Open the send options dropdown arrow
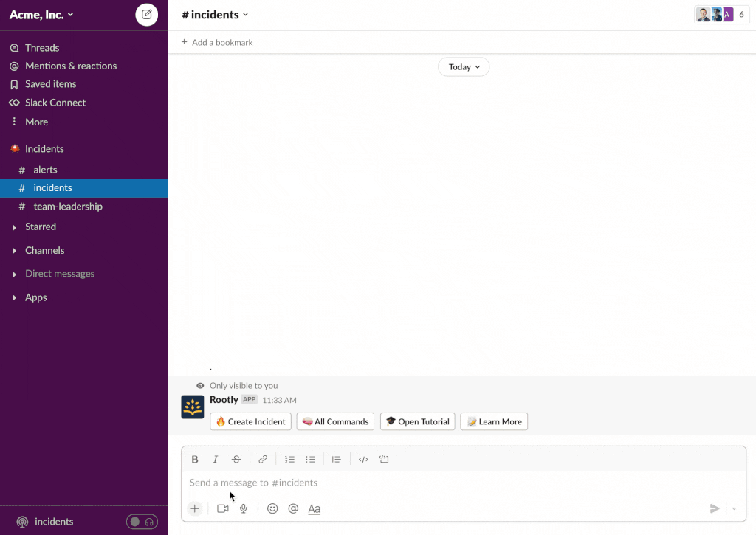 [x=735, y=508]
